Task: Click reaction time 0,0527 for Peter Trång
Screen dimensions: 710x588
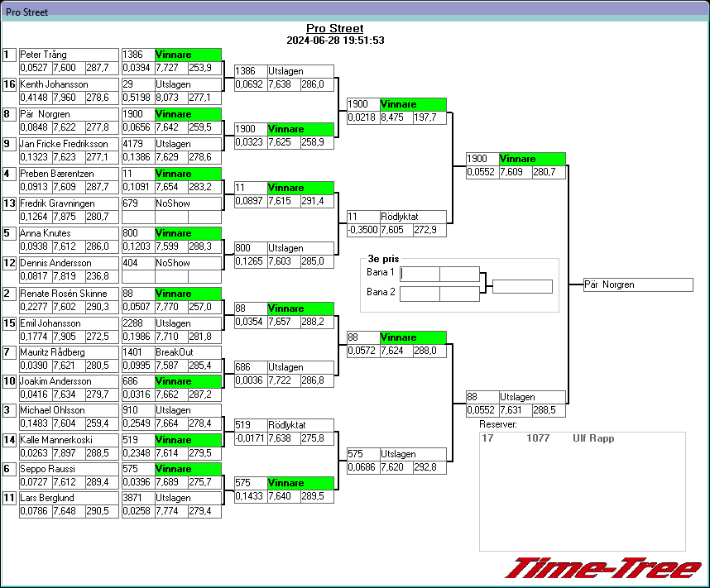Action: 36,69
